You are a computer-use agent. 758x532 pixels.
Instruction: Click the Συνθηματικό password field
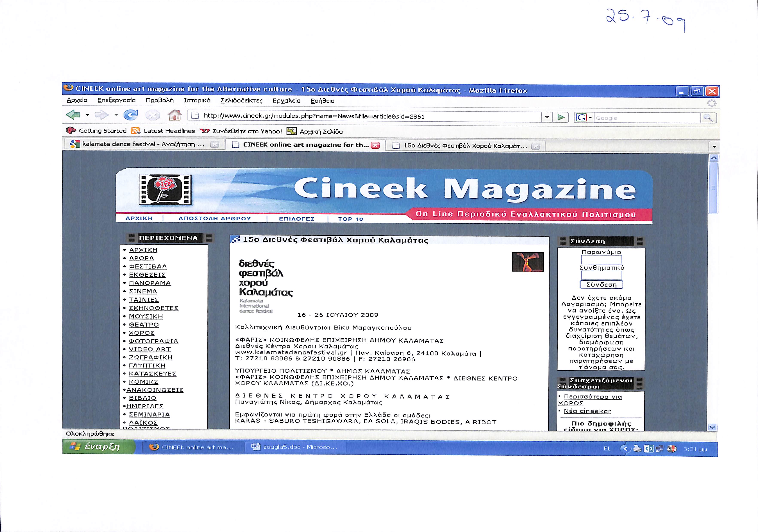coord(601,275)
